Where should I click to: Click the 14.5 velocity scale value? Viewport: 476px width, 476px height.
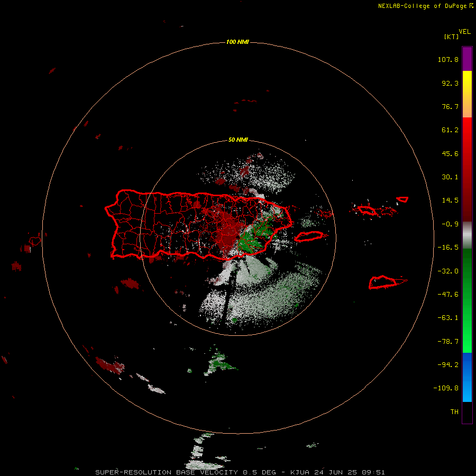point(450,200)
